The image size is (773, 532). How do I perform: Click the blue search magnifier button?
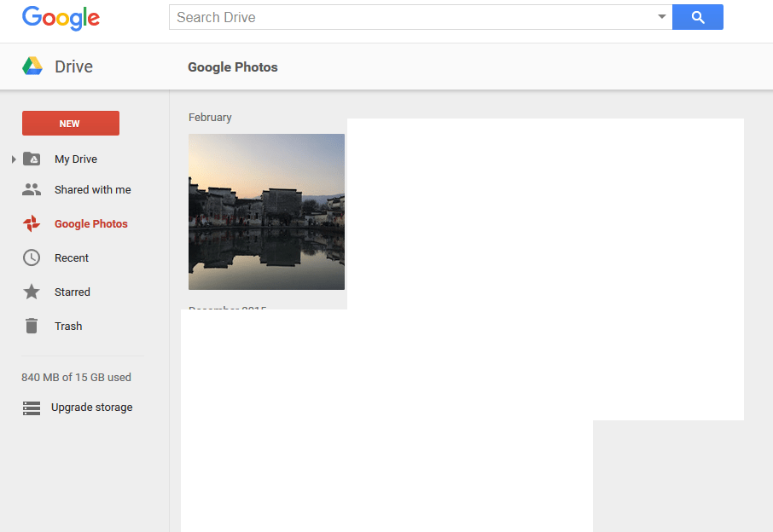pos(698,17)
